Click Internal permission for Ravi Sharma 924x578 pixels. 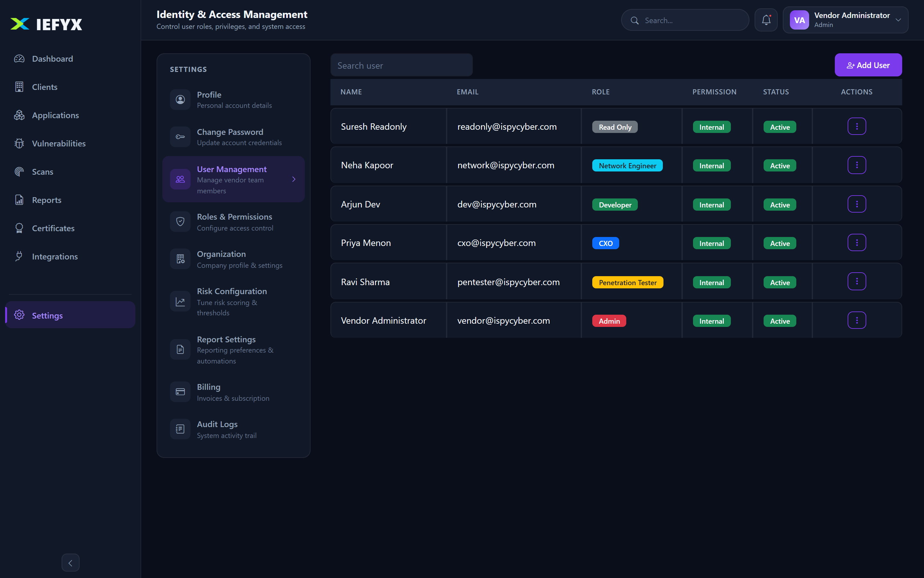tap(712, 283)
